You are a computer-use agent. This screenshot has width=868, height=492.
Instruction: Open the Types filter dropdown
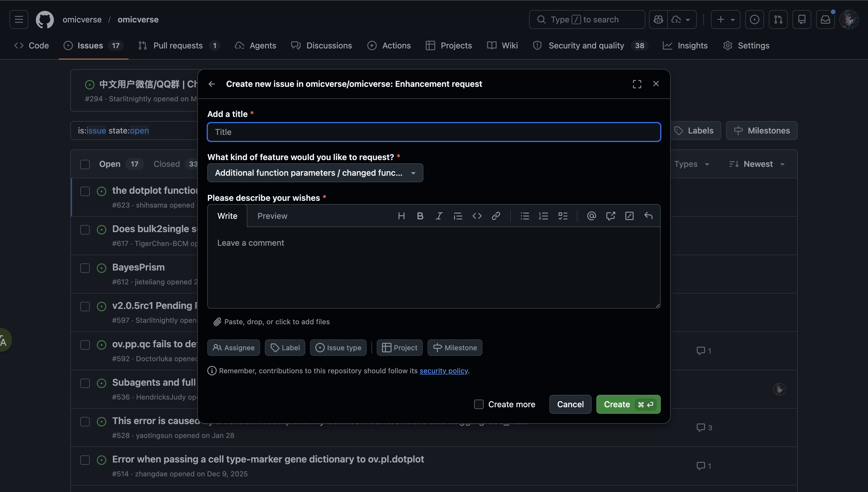coord(691,164)
